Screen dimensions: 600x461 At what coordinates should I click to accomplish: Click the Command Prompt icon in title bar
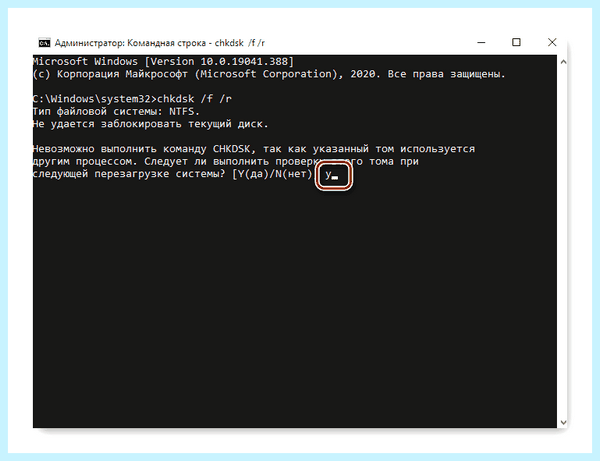[x=44, y=43]
